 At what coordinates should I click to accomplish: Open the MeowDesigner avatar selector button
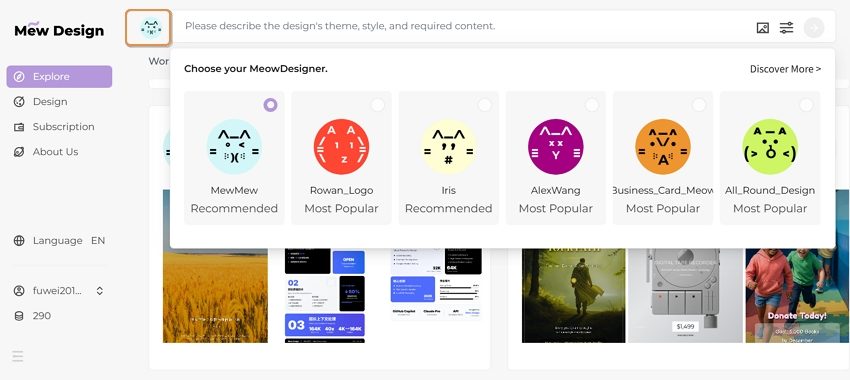pyautogui.click(x=149, y=28)
